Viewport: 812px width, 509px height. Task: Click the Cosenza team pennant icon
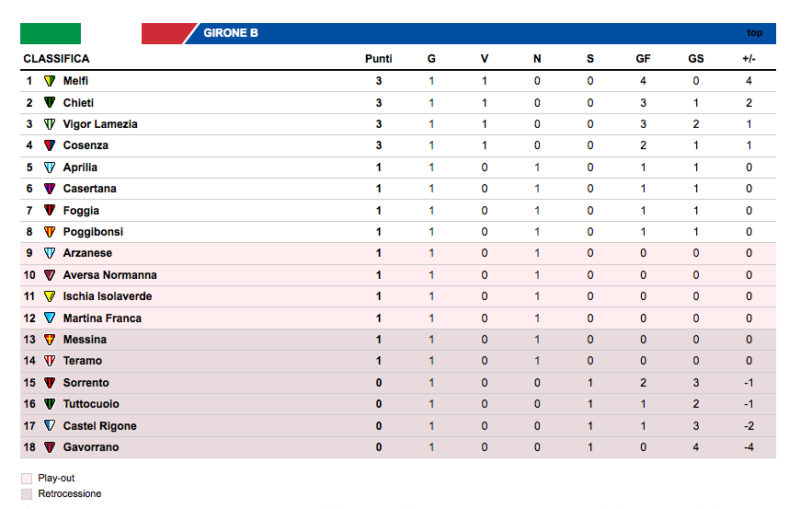tap(50, 145)
